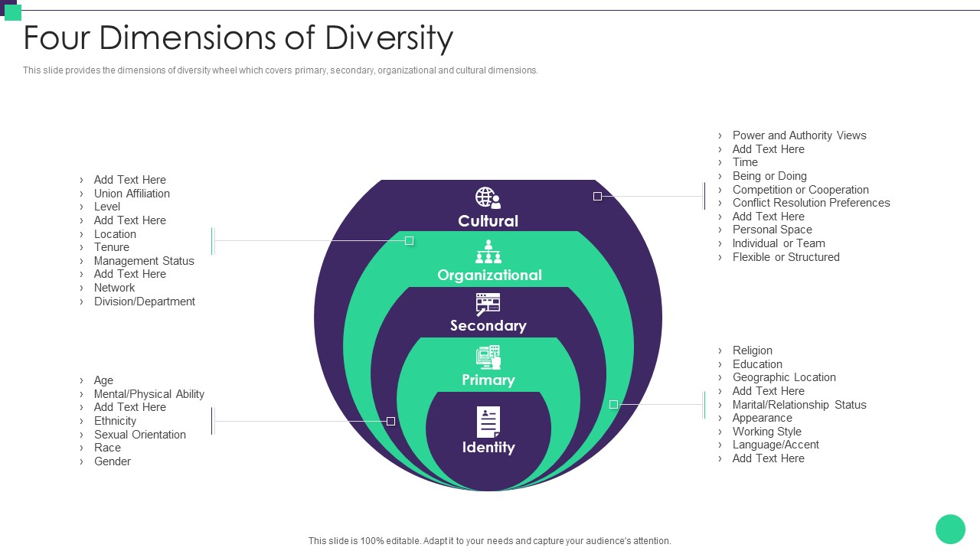Select 'Competition or Cooperation' bullet text

801,190
